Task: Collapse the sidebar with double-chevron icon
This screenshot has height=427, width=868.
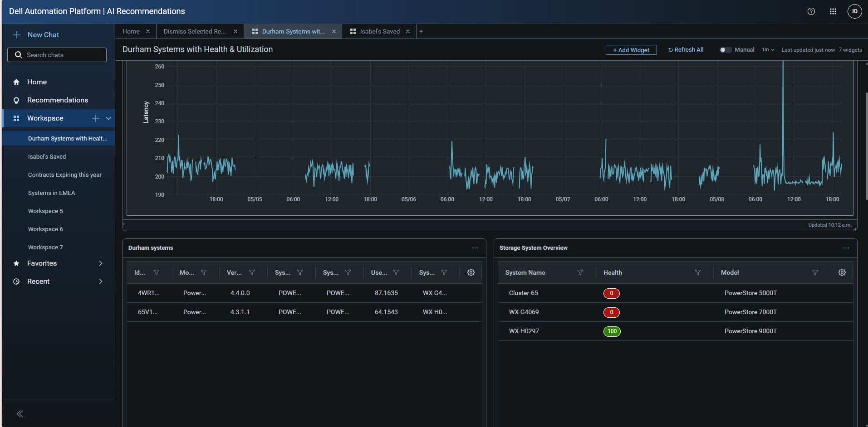Action: 20,413
